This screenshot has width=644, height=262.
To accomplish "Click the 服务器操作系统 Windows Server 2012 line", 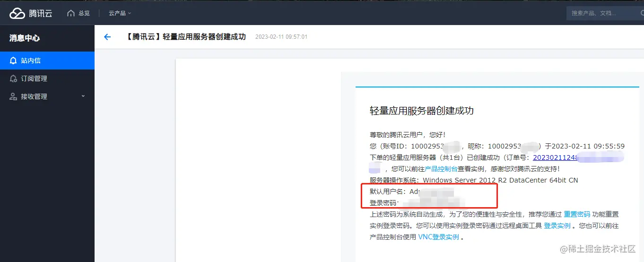I will pos(474,180).
